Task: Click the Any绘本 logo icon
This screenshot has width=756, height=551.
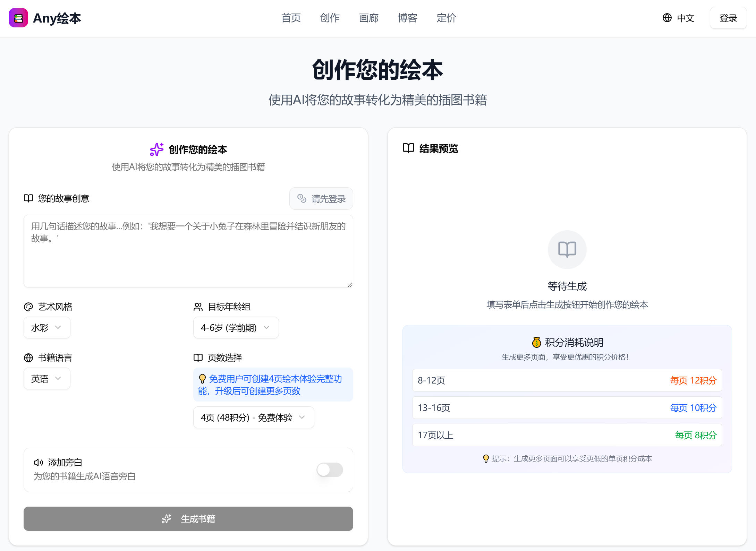Action: click(x=18, y=18)
